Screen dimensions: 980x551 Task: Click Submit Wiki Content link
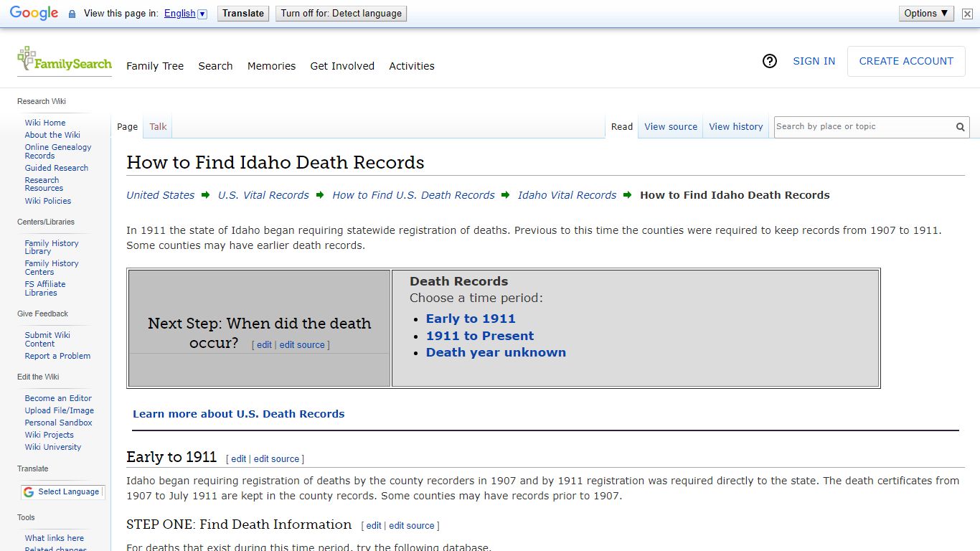pos(47,339)
